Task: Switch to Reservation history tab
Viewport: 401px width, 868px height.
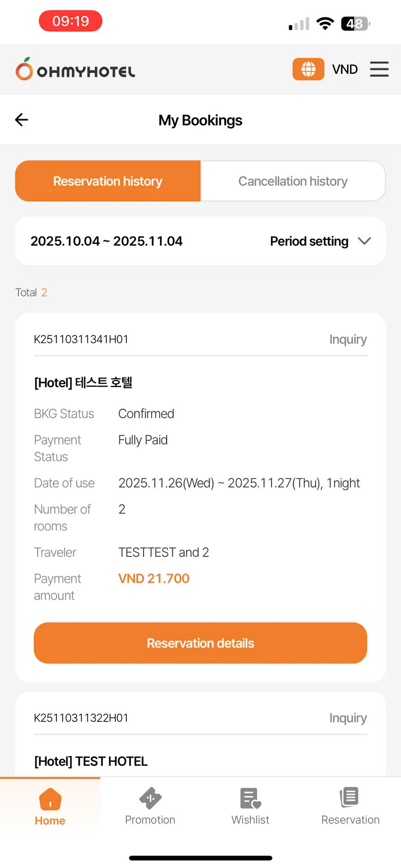Action: (x=108, y=181)
